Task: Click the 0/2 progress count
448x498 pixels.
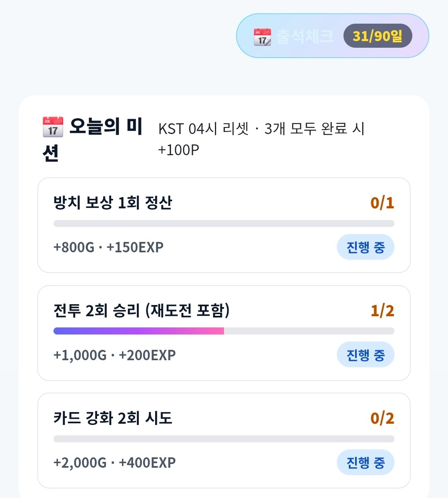Action: 382,418
